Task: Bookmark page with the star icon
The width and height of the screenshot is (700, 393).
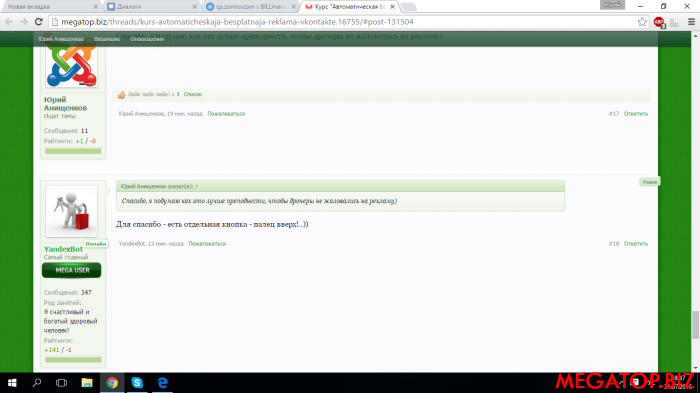Action: [642, 22]
